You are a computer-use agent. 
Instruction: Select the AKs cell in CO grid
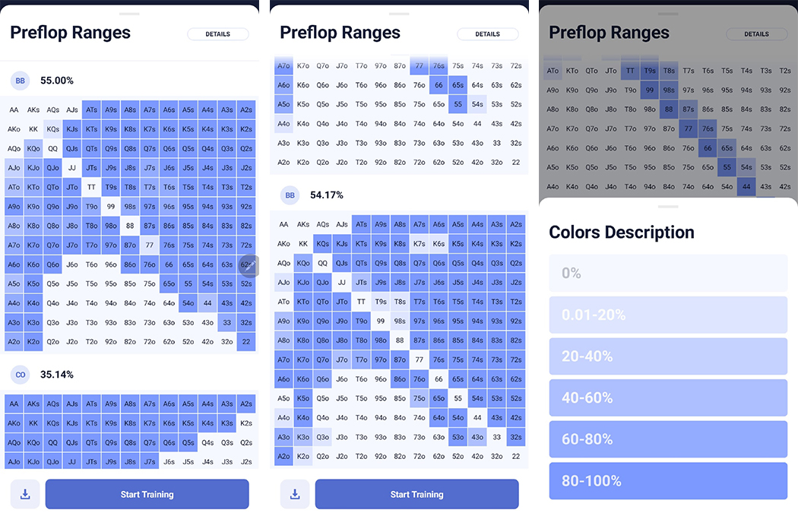point(33,404)
